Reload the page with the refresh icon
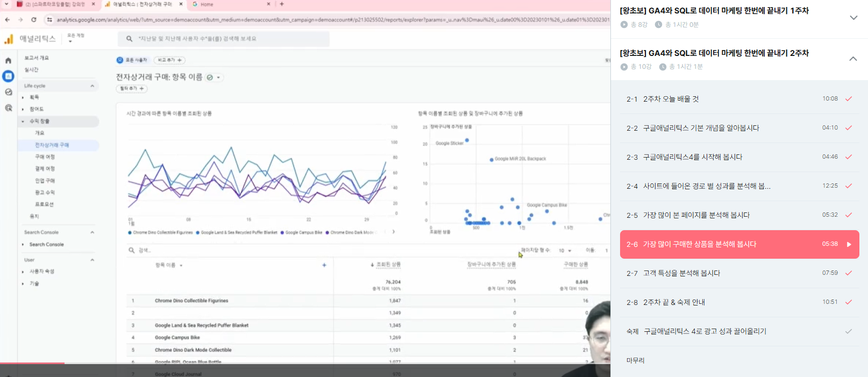The height and width of the screenshot is (377, 868). click(x=34, y=19)
